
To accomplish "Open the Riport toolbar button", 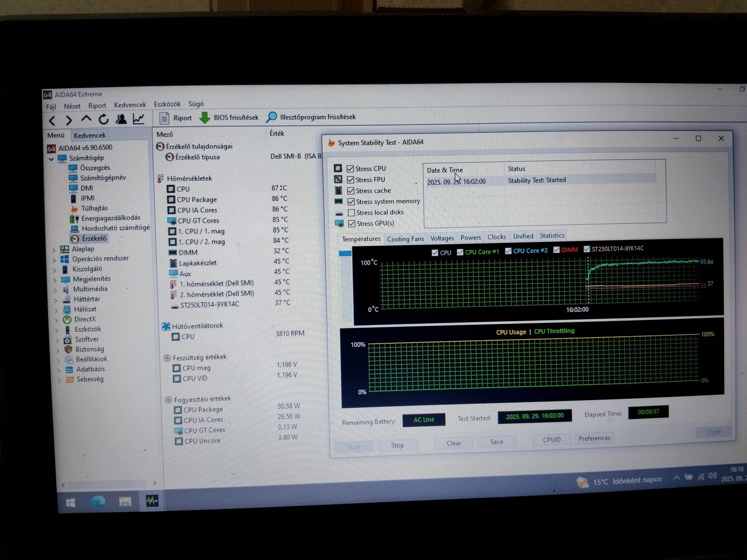I will 176,118.
